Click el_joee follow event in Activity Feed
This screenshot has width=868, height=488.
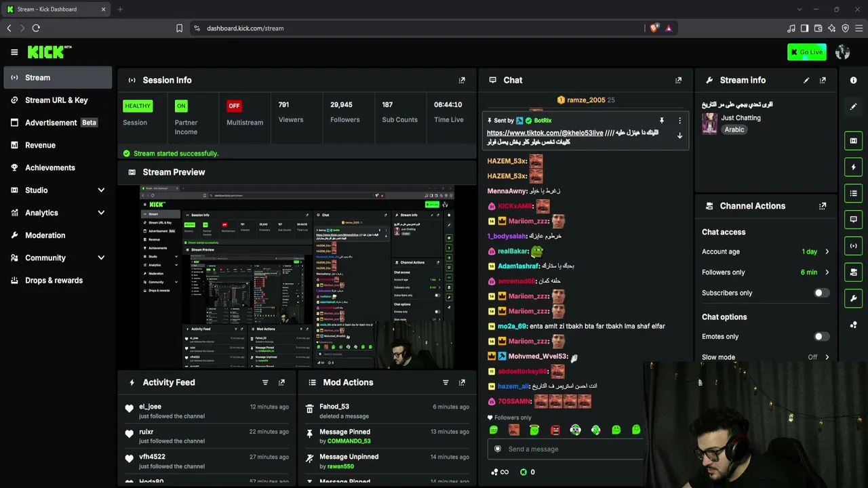pos(208,411)
